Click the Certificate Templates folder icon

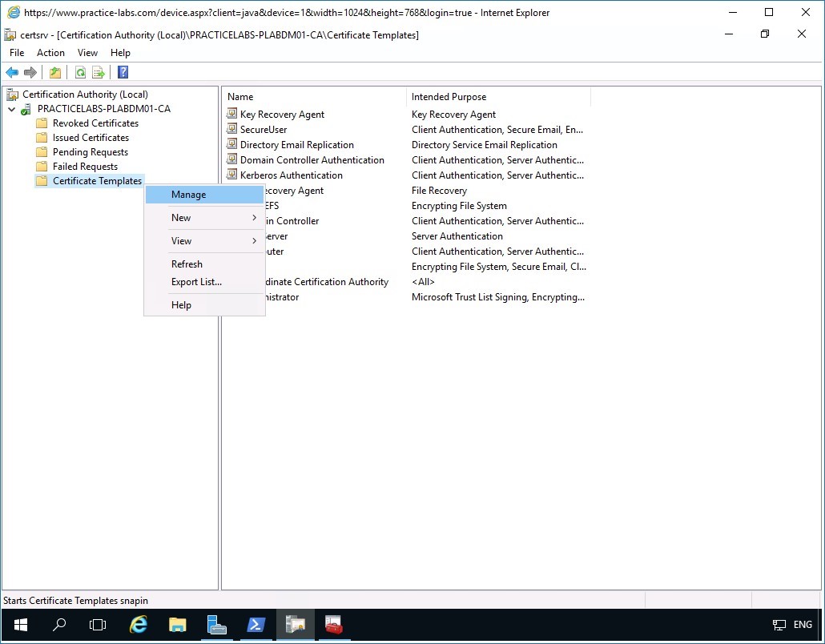pyautogui.click(x=42, y=181)
